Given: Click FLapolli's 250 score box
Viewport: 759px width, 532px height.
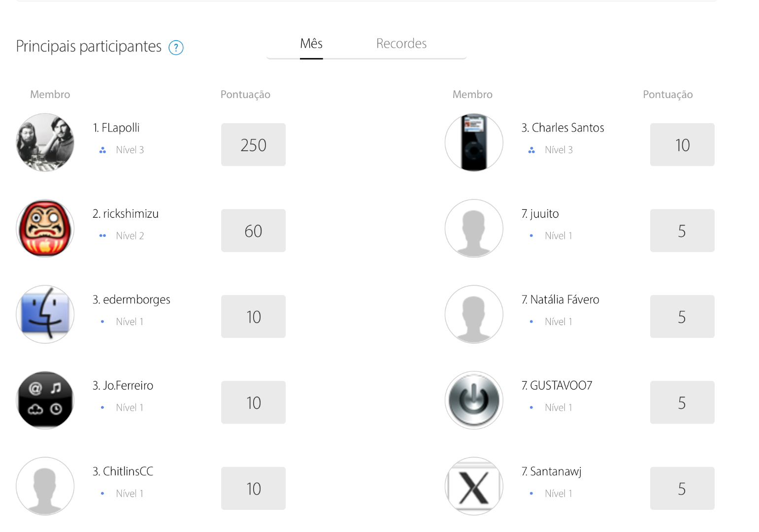Looking at the screenshot, I should pyautogui.click(x=253, y=145).
